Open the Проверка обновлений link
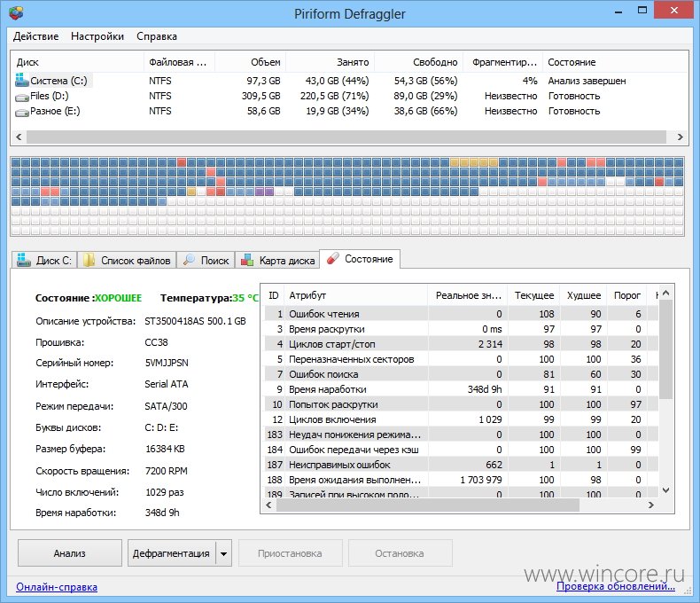 pyautogui.click(x=615, y=586)
